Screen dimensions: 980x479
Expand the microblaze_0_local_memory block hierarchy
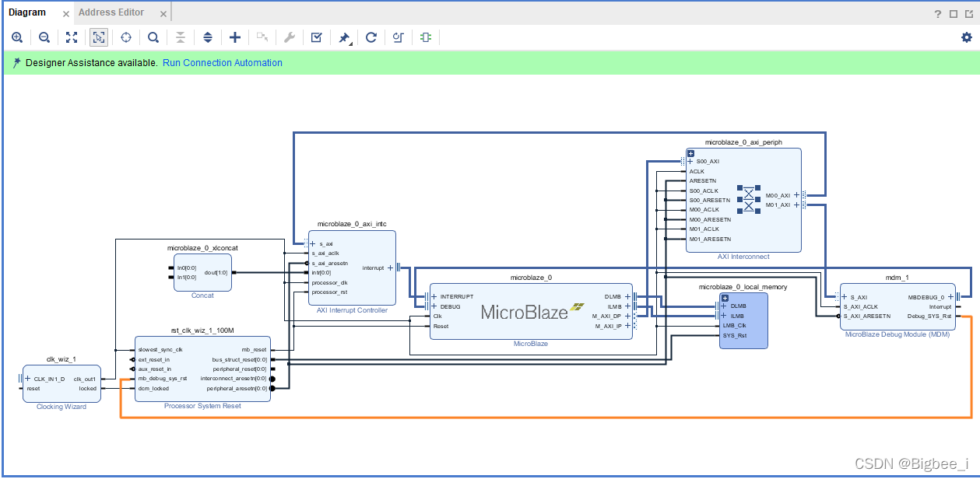[725, 298]
